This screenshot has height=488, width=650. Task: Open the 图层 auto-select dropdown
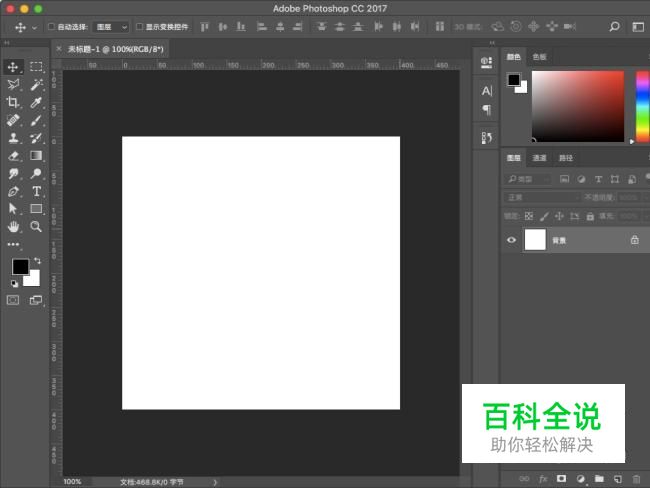111,27
